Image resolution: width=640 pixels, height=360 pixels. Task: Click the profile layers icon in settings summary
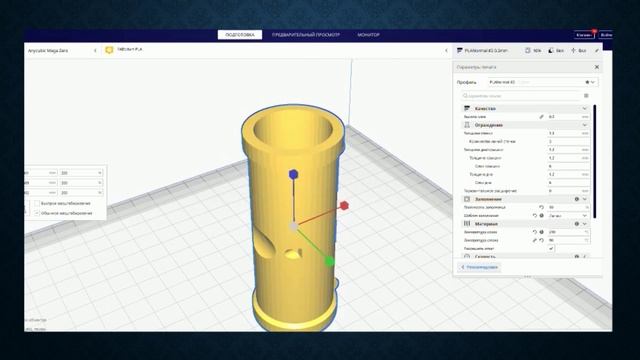pyautogui.click(x=460, y=50)
